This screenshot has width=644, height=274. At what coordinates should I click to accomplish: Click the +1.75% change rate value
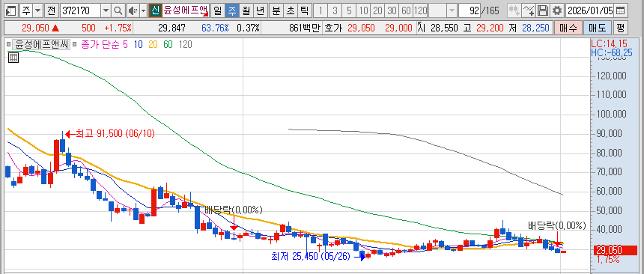[118, 28]
